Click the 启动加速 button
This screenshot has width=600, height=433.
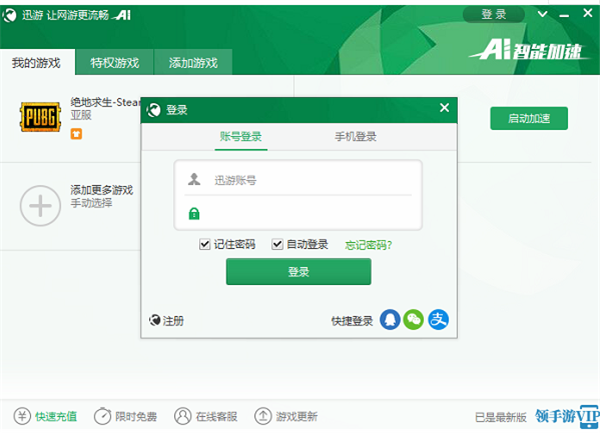pos(529,118)
